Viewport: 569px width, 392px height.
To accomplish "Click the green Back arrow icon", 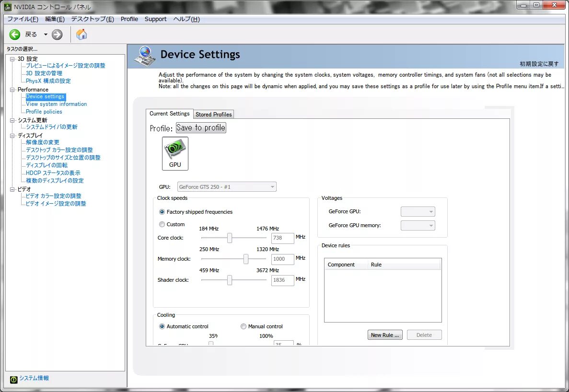I will coord(15,35).
